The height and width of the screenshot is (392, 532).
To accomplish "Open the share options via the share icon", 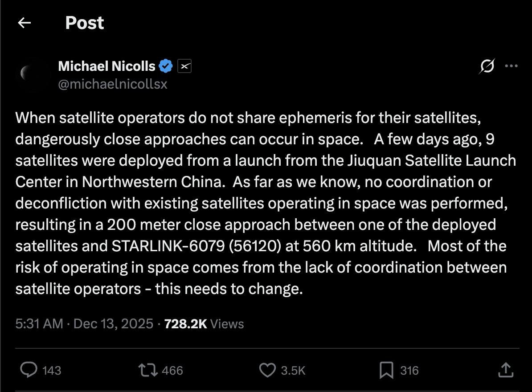I will pos(506,370).
